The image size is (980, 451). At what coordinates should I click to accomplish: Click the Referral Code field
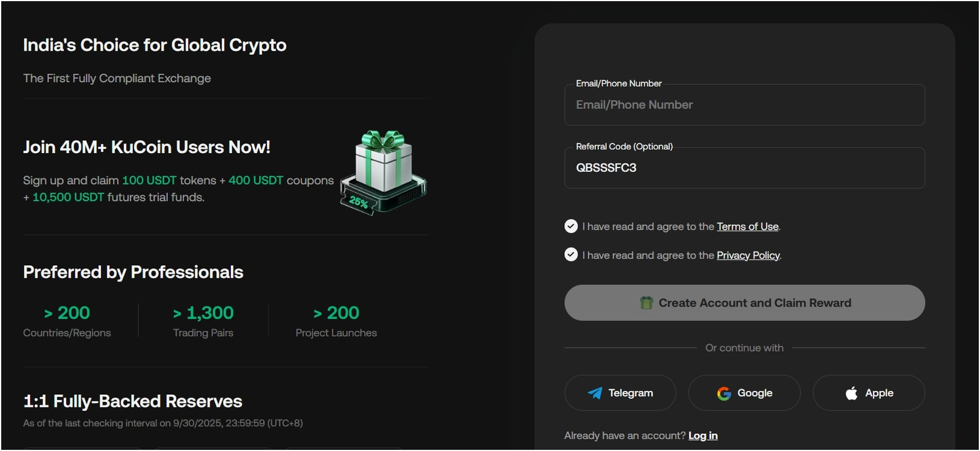pyautogui.click(x=744, y=168)
